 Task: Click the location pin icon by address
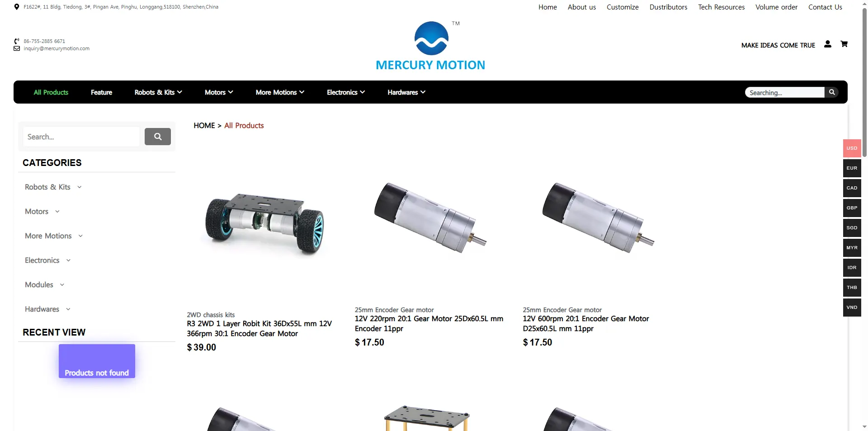pyautogui.click(x=17, y=7)
